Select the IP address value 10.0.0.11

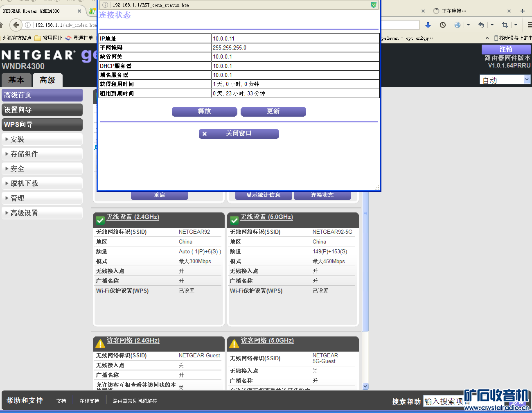click(x=224, y=38)
